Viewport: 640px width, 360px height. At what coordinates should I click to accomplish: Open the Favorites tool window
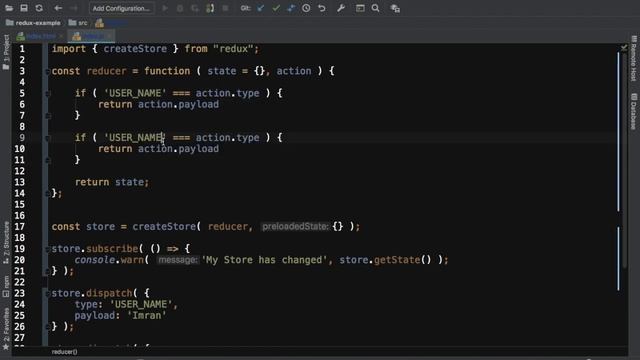pos(6,329)
